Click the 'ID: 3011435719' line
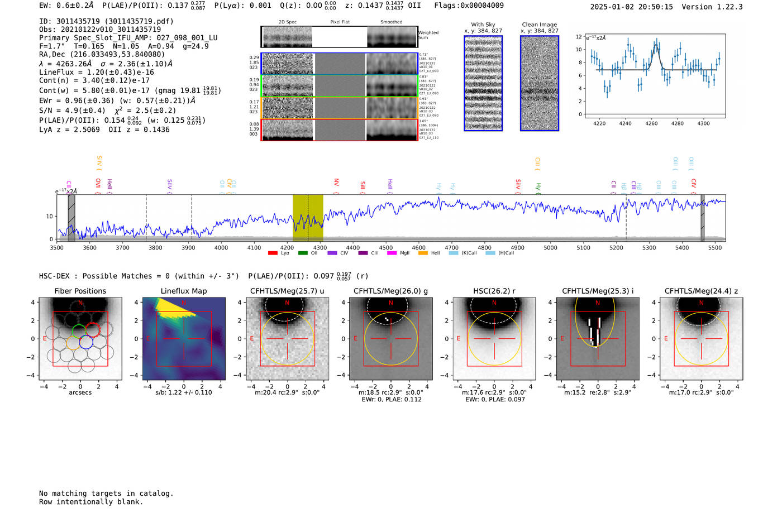This screenshot has width=782, height=532. click(106, 21)
